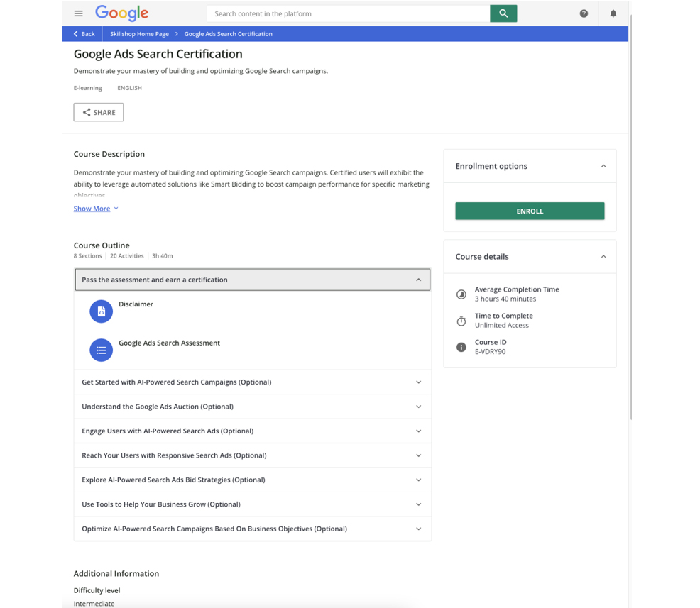This screenshot has height=608, width=700.
Task: Expand Get Started with AI-Powered Search Campaigns
Action: coord(253,382)
